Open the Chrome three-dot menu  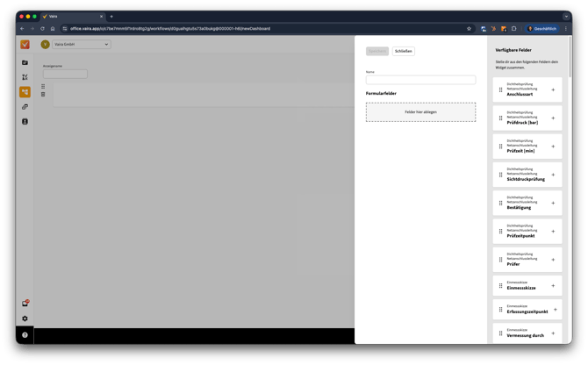pos(566,28)
